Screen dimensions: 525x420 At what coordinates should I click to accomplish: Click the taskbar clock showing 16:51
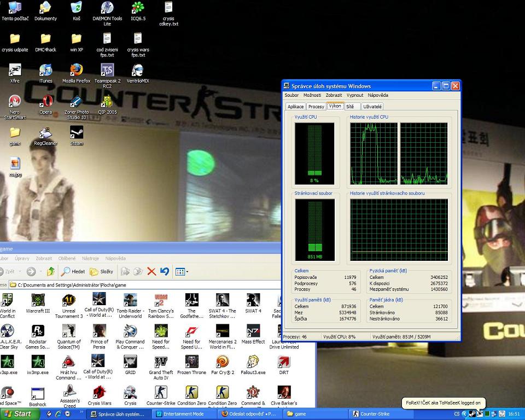click(x=514, y=414)
